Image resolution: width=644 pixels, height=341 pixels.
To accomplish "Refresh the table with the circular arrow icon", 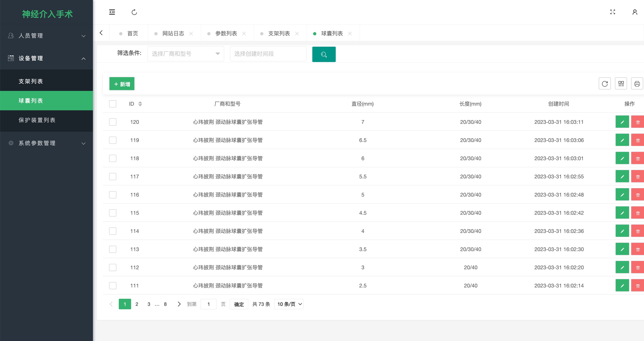I will click(604, 83).
